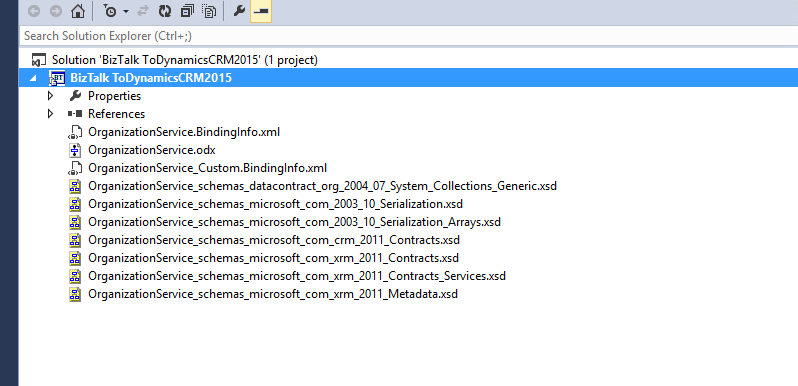Screen dimensions: 798x386
Task: Select the OrganizationService_Custom.BindingInfo.xml file
Action: coord(197,168)
